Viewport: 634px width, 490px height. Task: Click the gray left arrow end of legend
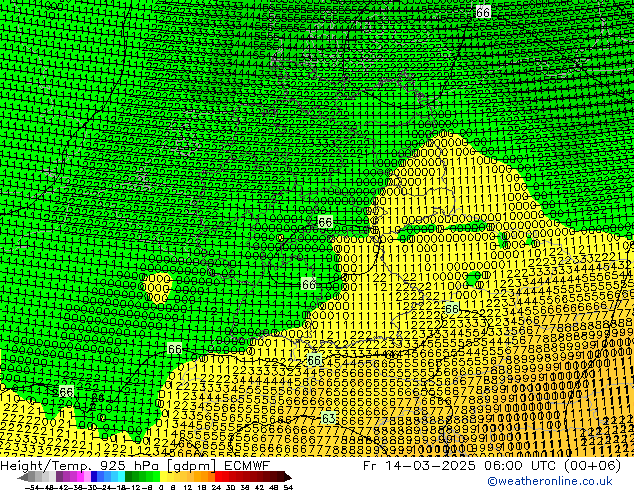(x=23, y=478)
